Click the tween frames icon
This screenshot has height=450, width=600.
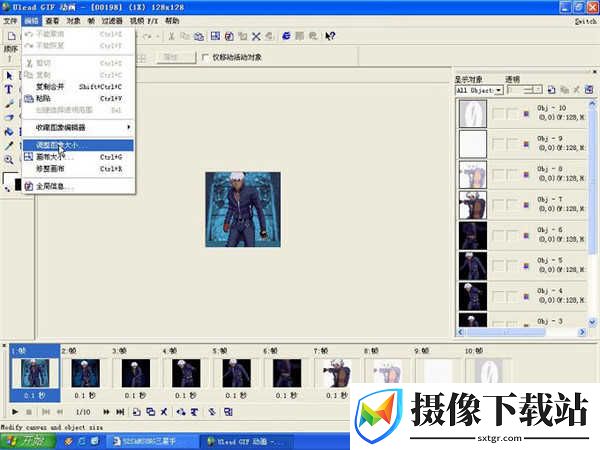click(x=195, y=412)
